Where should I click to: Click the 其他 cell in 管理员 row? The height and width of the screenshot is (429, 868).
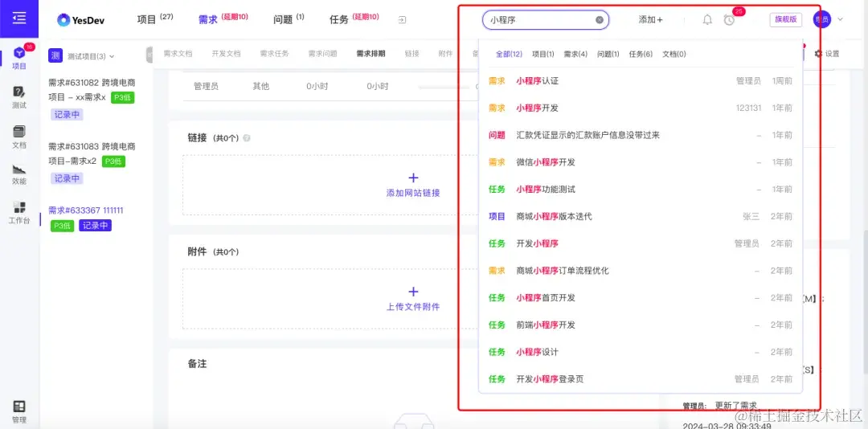click(260, 86)
